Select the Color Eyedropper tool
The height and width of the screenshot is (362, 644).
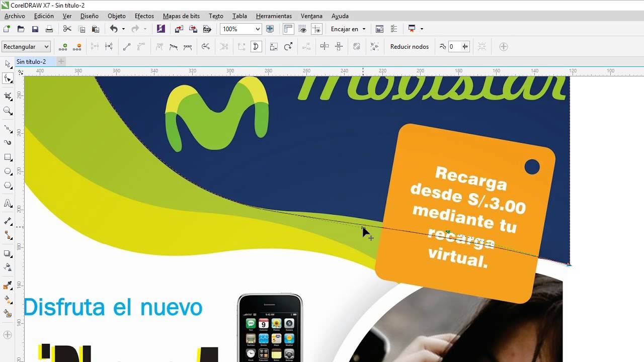point(8,286)
